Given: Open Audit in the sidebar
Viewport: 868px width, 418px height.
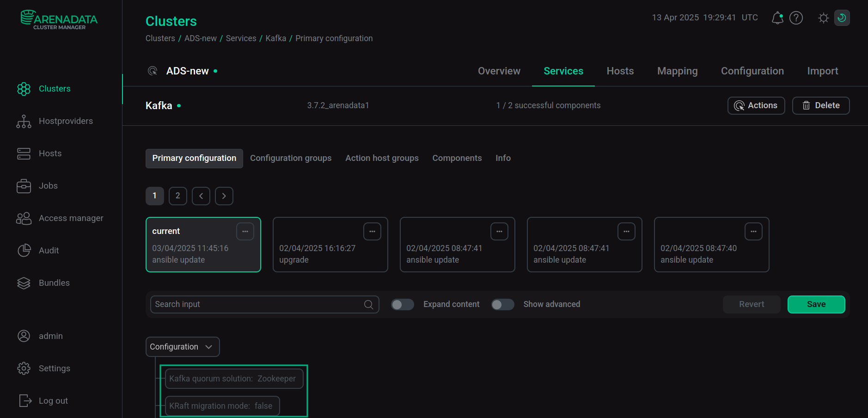Looking at the screenshot, I should (x=37, y=251).
